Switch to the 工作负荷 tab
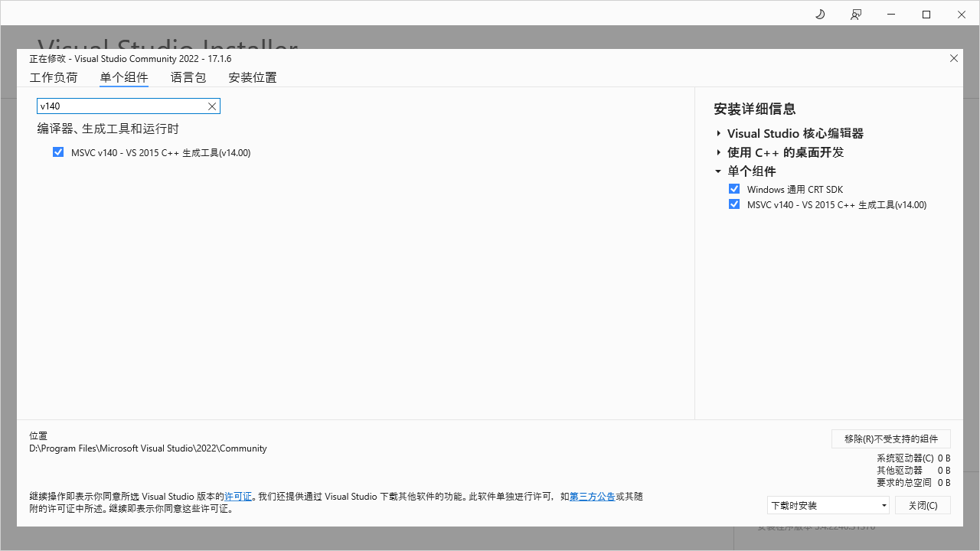Image resolution: width=980 pixels, height=551 pixels. (x=54, y=77)
